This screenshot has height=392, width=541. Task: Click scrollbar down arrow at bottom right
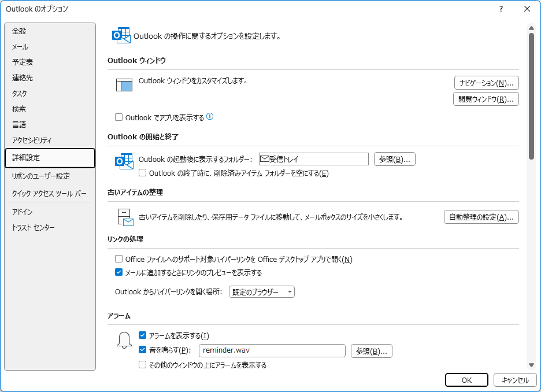[531, 365]
